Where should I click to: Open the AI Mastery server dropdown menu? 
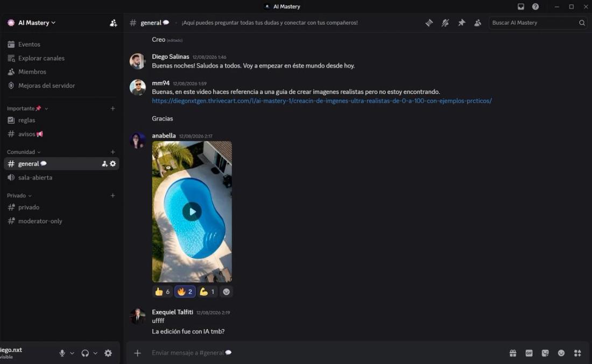(x=37, y=23)
